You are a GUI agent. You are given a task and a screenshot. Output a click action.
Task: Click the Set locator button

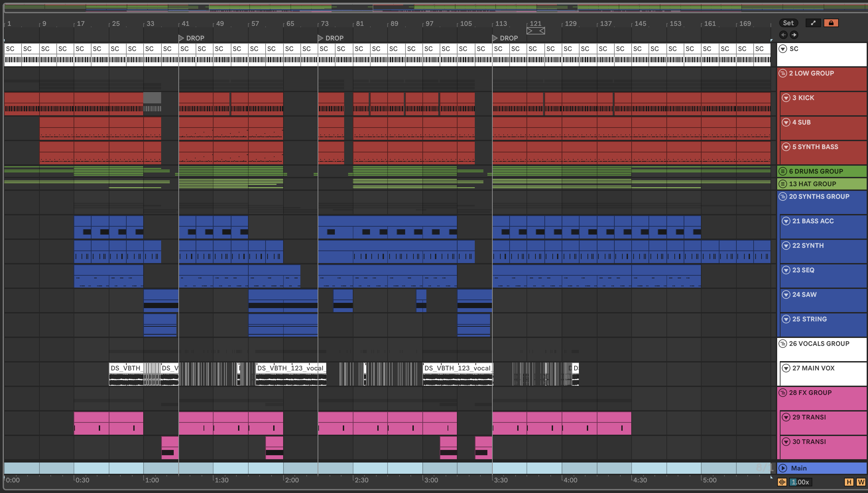pyautogui.click(x=788, y=23)
